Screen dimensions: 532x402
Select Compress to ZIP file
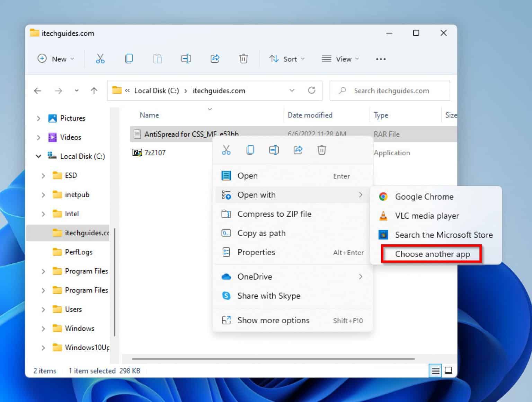point(274,214)
